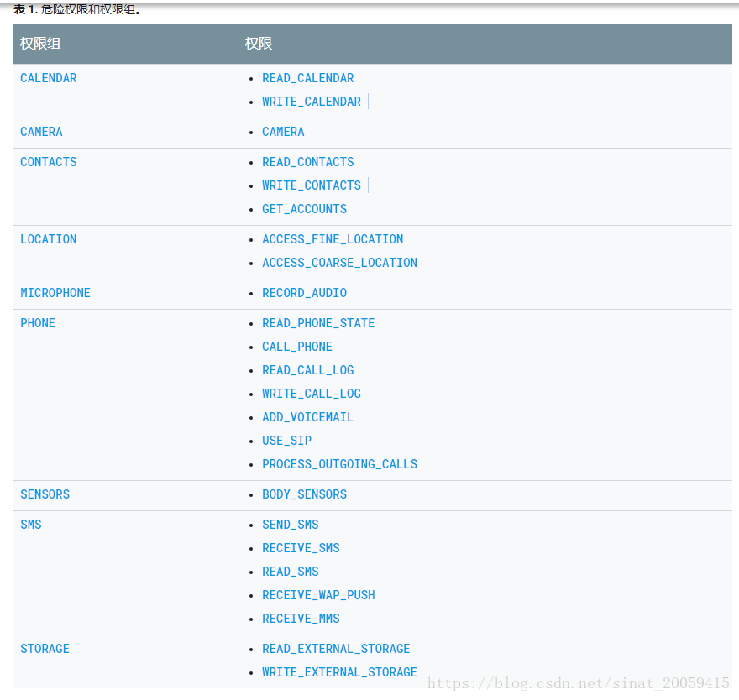Open the SMS permission group link

point(30,525)
